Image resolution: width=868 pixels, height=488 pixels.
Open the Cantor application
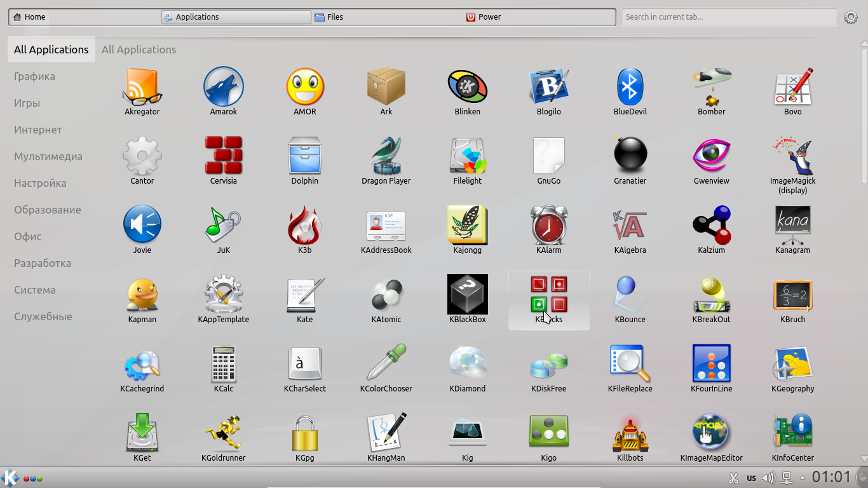(142, 161)
